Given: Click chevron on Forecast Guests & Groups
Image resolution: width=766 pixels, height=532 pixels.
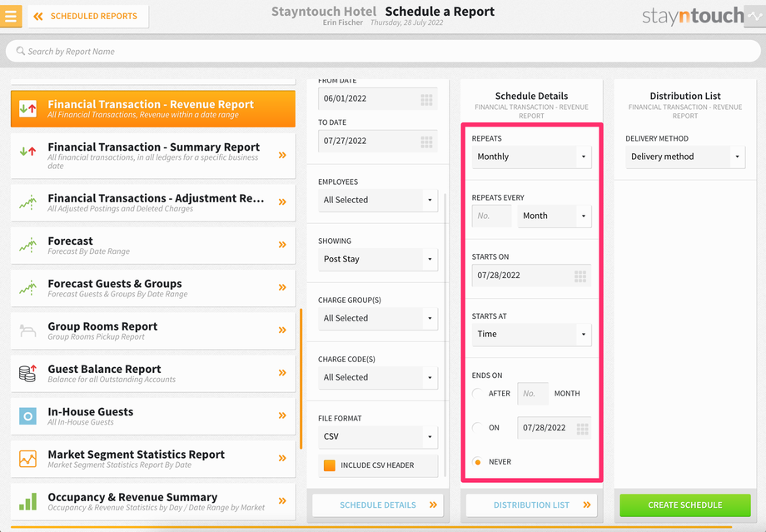Looking at the screenshot, I should click(x=282, y=287).
